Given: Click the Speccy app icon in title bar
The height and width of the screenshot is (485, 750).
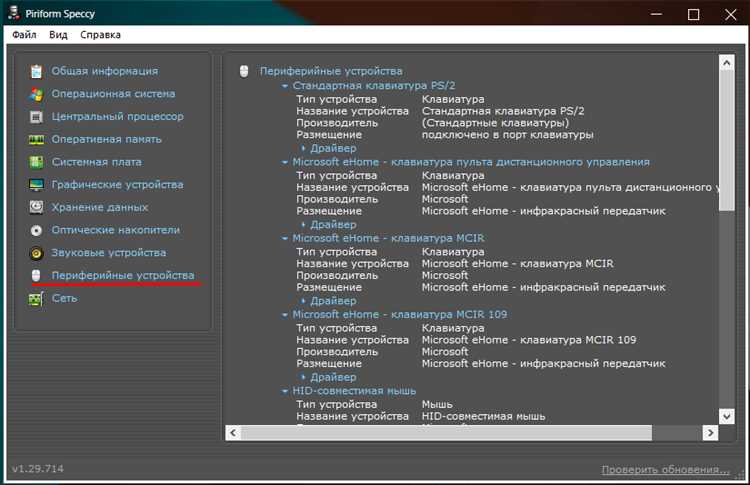Looking at the screenshot, I should click(x=13, y=13).
